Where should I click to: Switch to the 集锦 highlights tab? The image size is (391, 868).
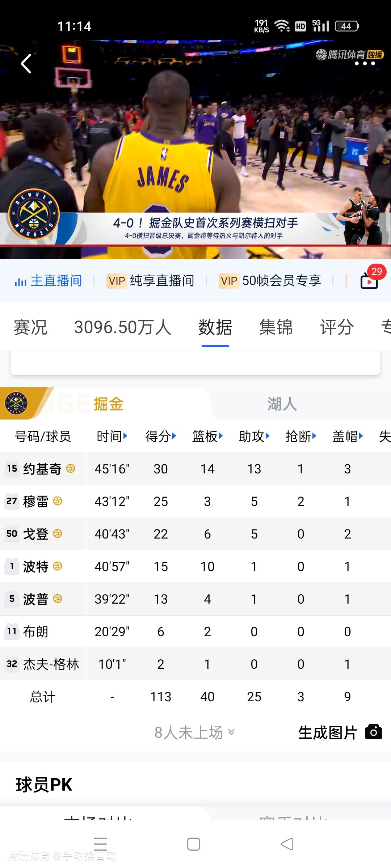point(276,327)
